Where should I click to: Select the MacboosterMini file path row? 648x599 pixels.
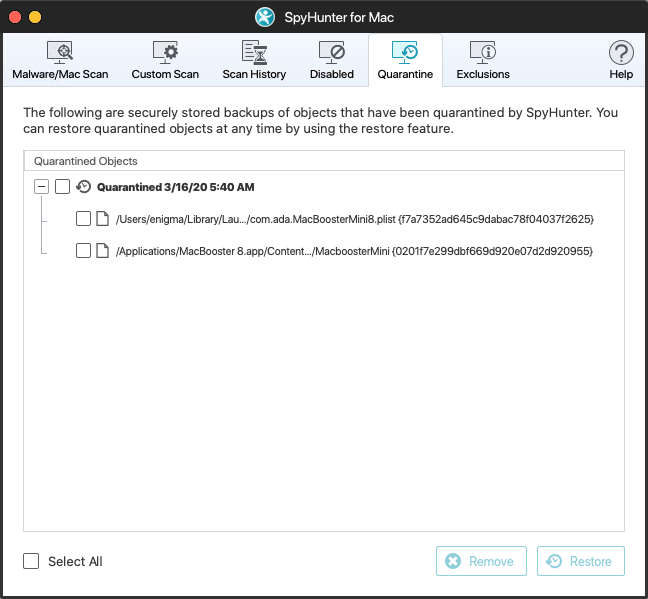pyautogui.click(x=355, y=251)
